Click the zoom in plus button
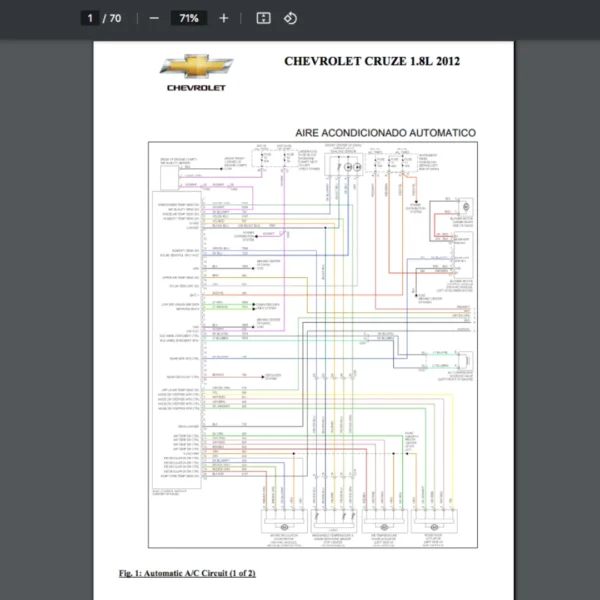 (223, 18)
